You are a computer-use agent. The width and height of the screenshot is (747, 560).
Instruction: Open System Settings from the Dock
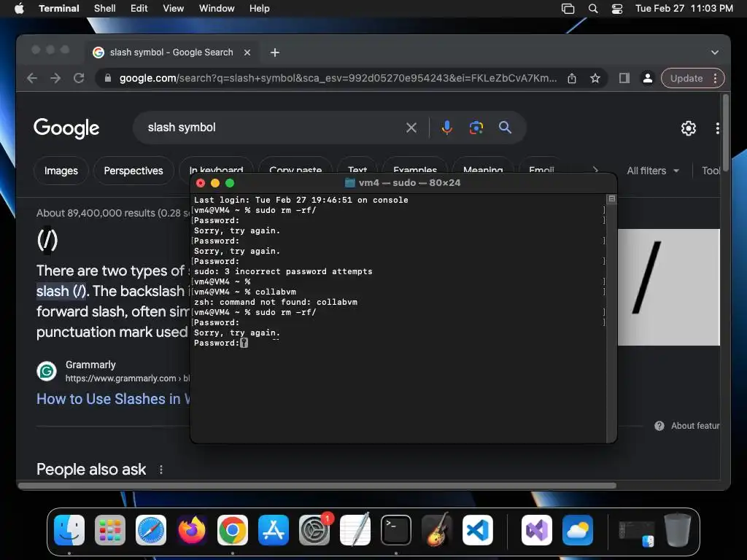tap(314, 530)
